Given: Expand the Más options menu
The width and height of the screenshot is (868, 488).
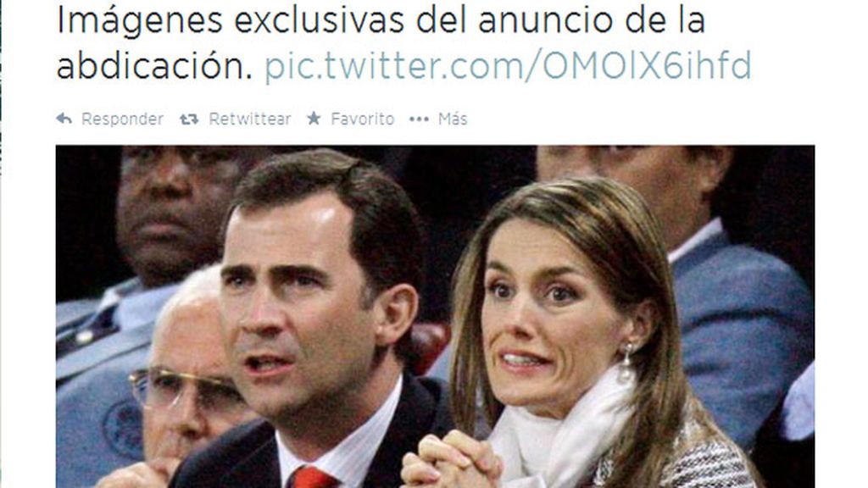Looking at the screenshot, I should click(x=453, y=119).
